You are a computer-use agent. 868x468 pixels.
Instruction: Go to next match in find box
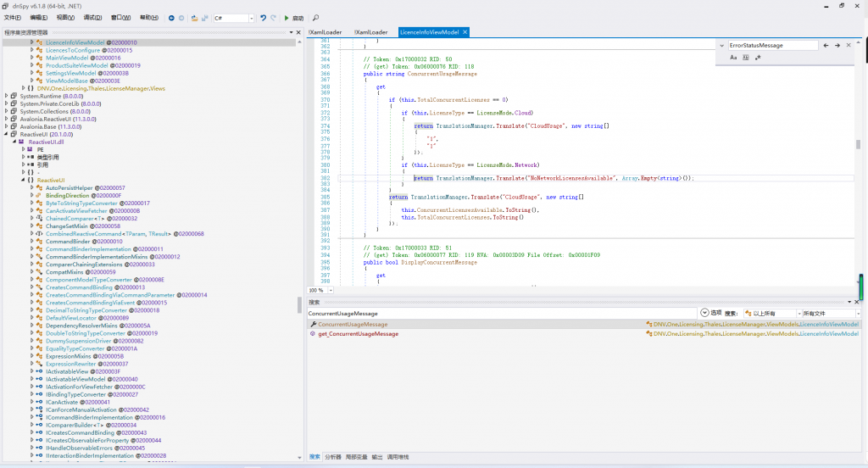(837, 45)
